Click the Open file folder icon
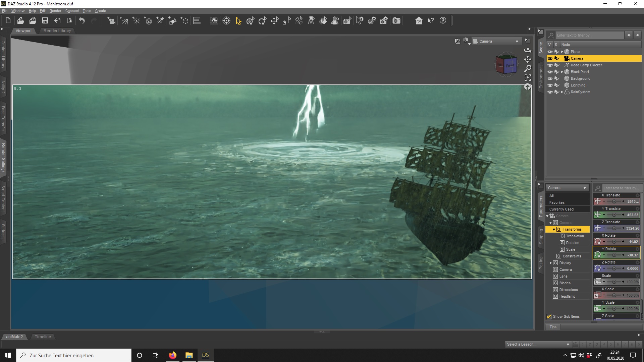 click(x=20, y=21)
